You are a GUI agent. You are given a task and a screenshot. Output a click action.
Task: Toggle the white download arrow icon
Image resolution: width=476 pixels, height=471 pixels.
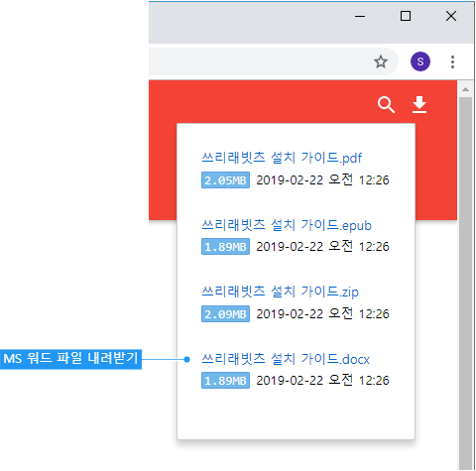[x=419, y=105]
